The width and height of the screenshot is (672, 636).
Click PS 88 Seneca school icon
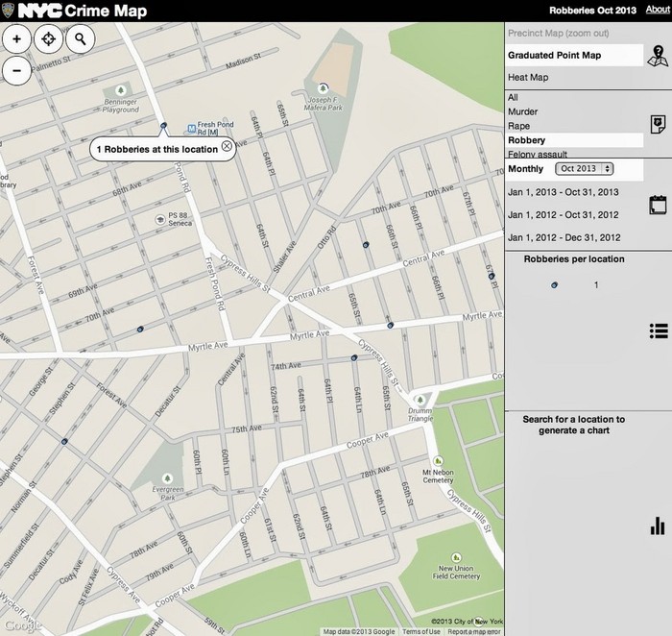pyautogui.click(x=160, y=220)
